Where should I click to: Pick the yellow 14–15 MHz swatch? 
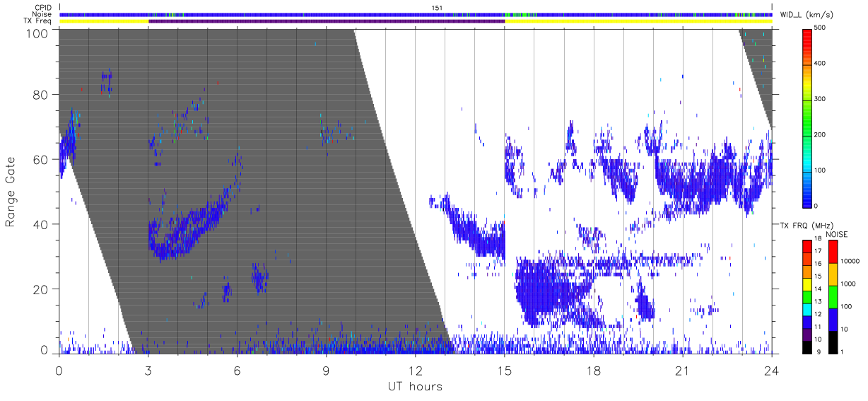(x=807, y=284)
